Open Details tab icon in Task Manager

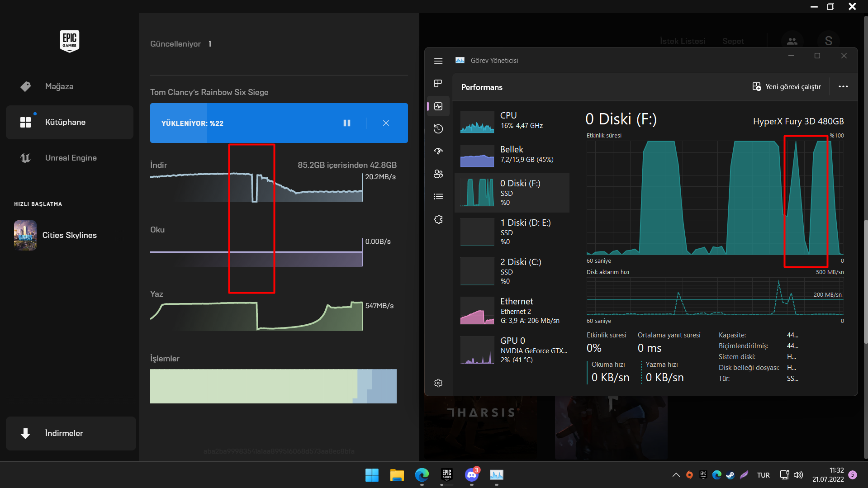[438, 197]
